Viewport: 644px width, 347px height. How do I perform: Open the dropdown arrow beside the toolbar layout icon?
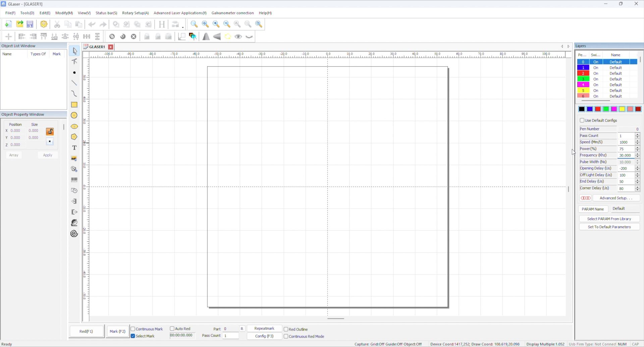pyautogui.click(x=183, y=27)
